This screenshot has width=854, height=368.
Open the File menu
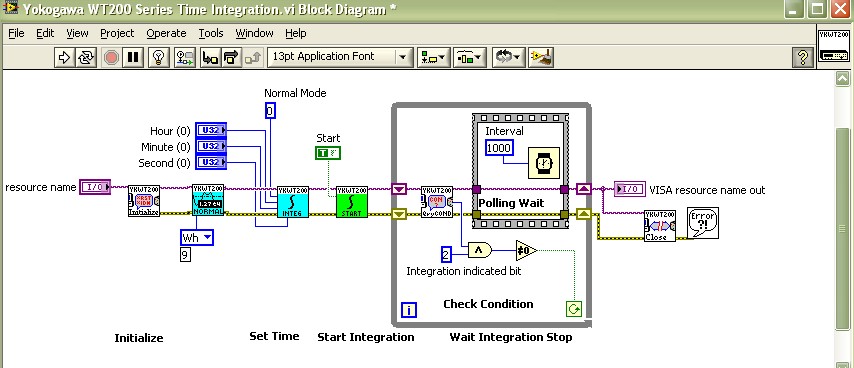point(16,33)
